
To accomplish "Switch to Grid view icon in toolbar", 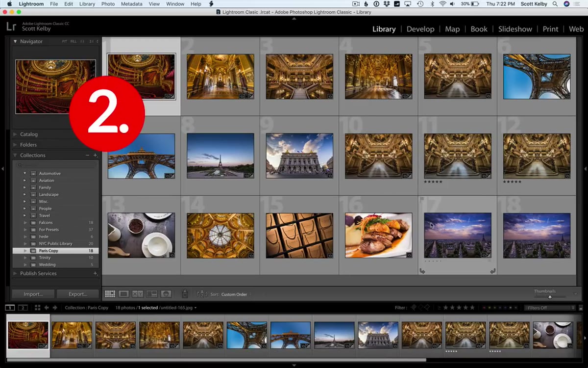I will coord(110,294).
